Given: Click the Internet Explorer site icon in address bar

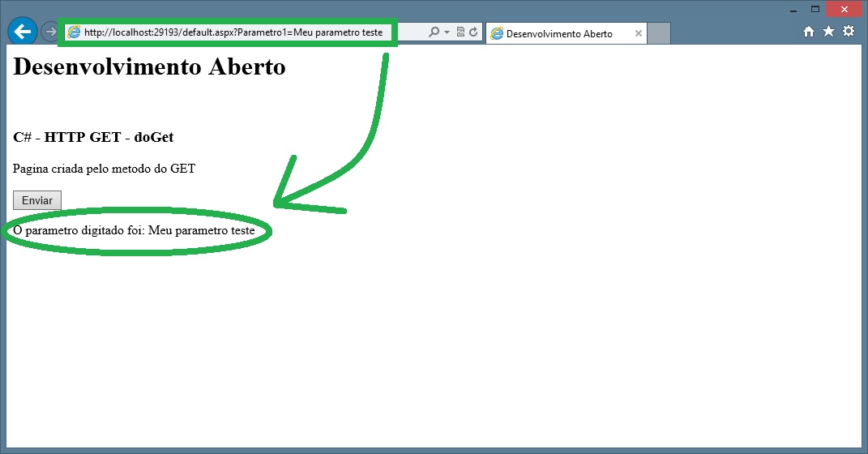Looking at the screenshot, I should point(75,32).
